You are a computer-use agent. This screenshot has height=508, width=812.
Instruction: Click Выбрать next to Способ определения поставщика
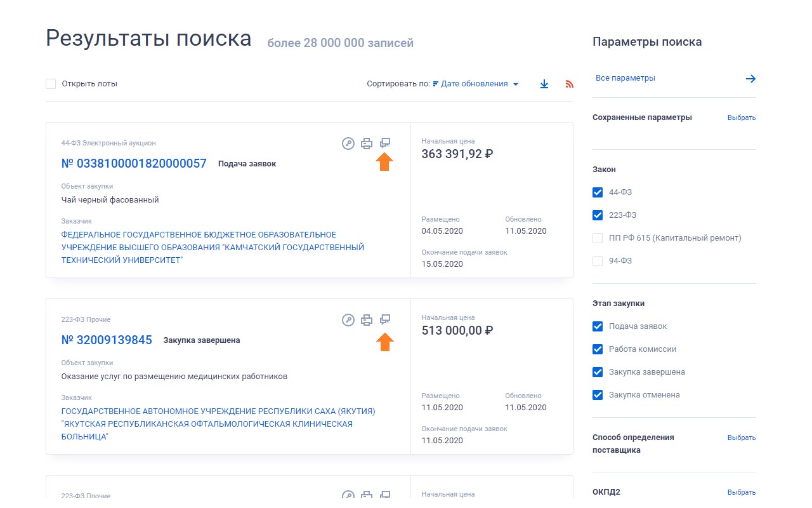coord(742,438)
